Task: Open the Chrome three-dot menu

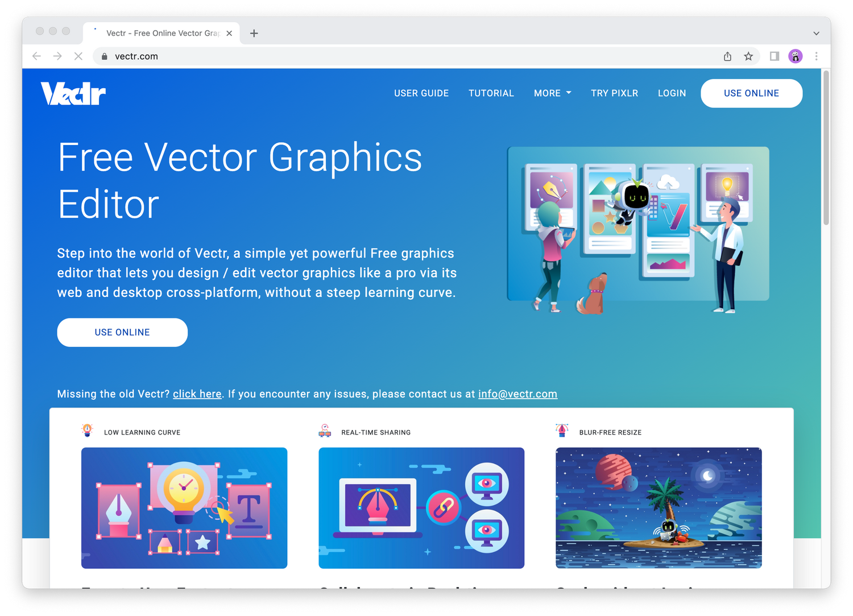Action: point(817,56)
